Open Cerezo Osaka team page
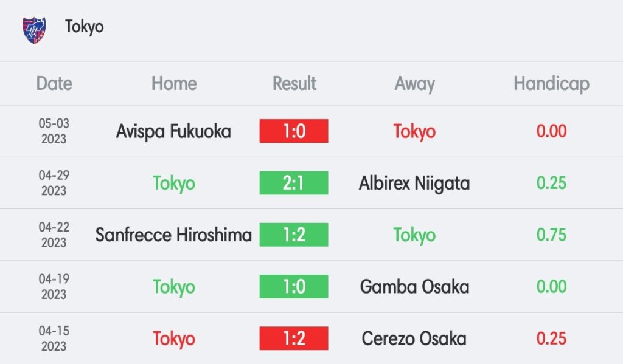 (x=414, y=338)
